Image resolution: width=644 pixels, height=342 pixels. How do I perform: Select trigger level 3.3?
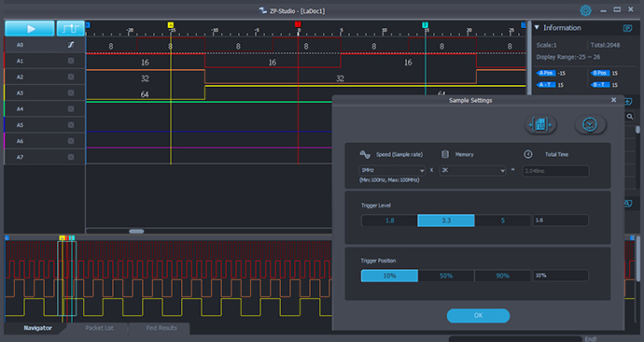tap(446, 221)
